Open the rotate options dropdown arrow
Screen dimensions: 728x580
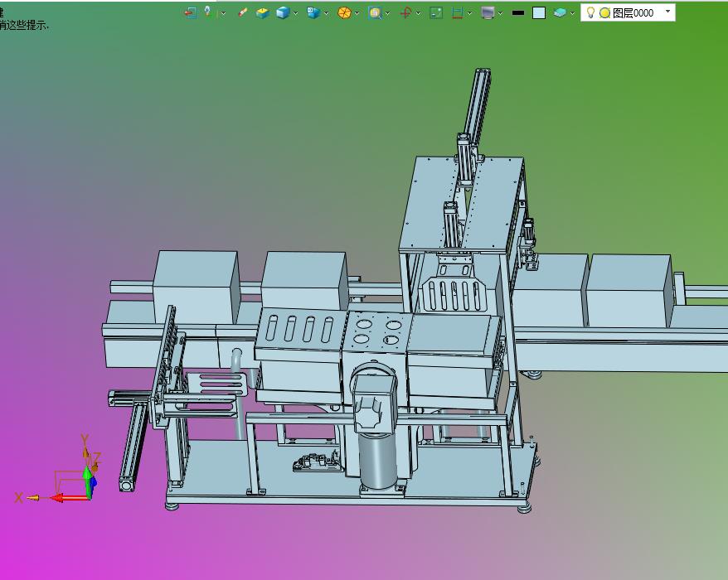(x=418, y=13)
